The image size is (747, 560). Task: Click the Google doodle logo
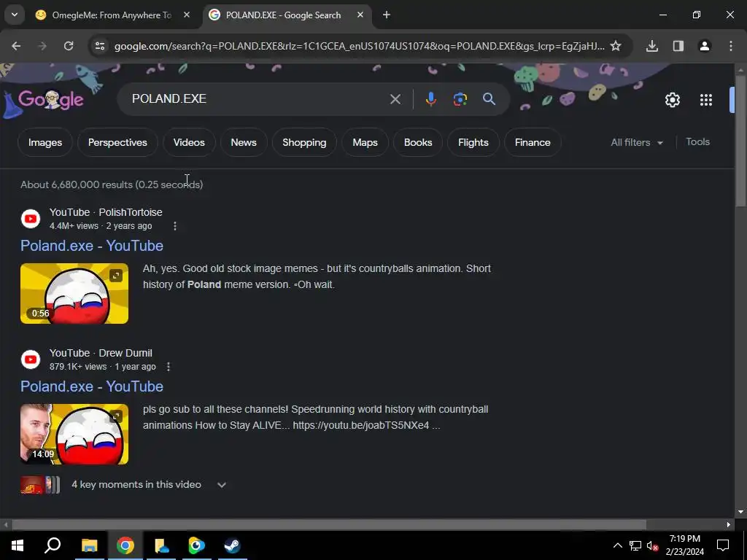[x=50, y=99]
